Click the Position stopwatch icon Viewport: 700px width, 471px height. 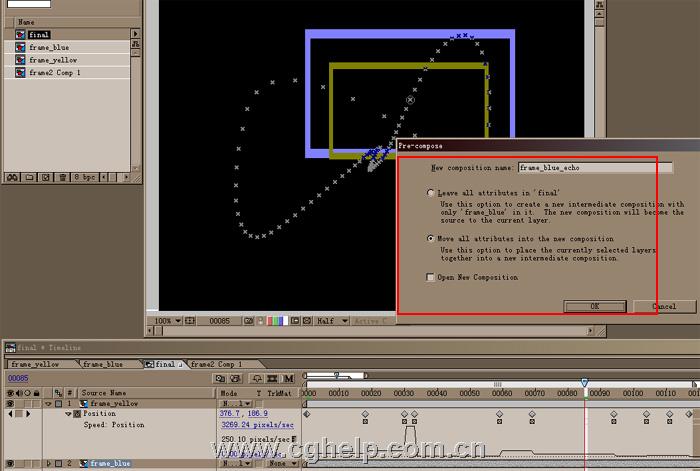pyautogui.click(x=77, y=414)
